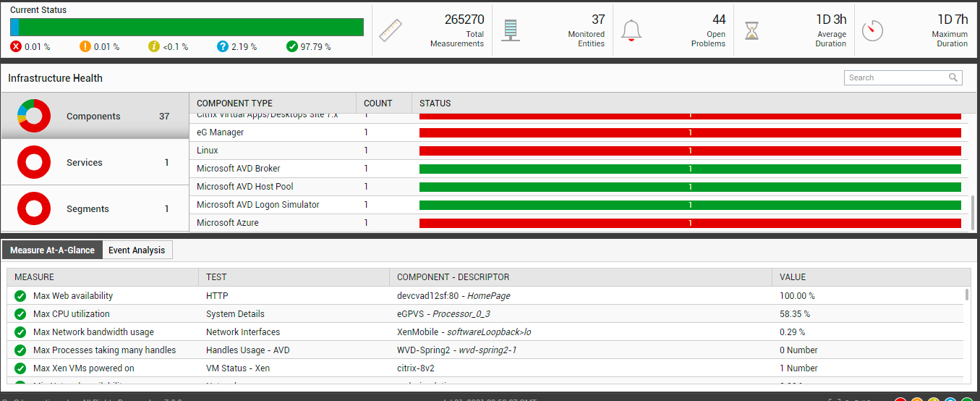
Task: Click the MEASURE column header
Action: point(103,277)
